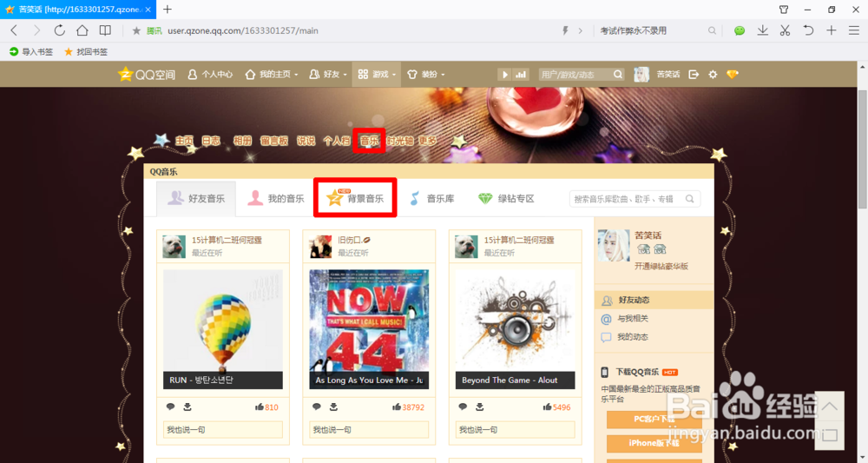This screenshot has height=463, width=868.
Task: Click the PC客户下载 button
Action: [654, 420]
